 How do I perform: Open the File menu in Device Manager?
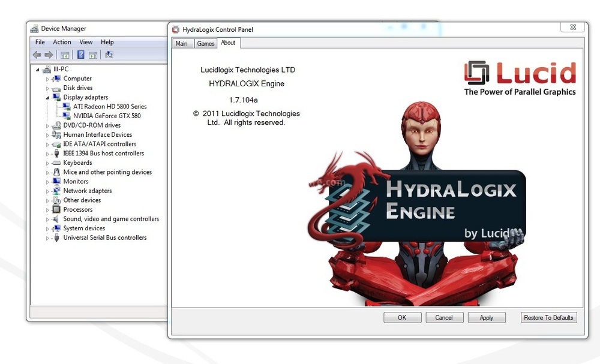point(40,42)
